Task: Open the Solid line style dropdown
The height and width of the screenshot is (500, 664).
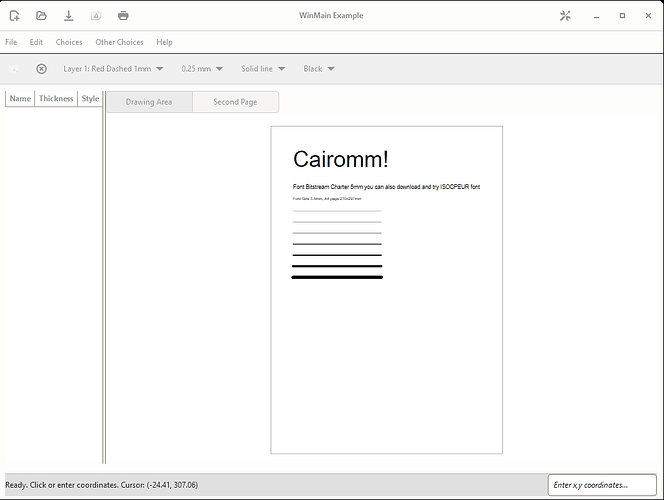Action: (x=263, y=69)
